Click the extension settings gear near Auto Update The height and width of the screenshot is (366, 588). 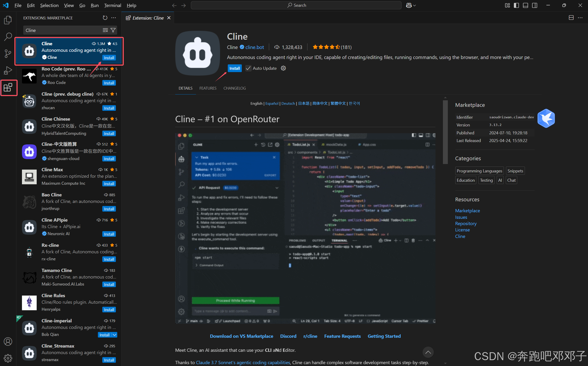(x=283, y=68)
